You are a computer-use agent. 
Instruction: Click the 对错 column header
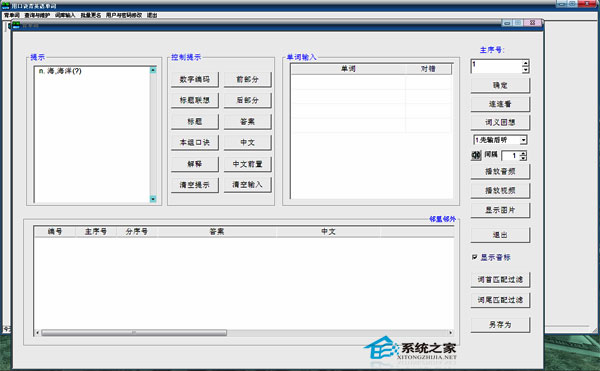point(428,69)
